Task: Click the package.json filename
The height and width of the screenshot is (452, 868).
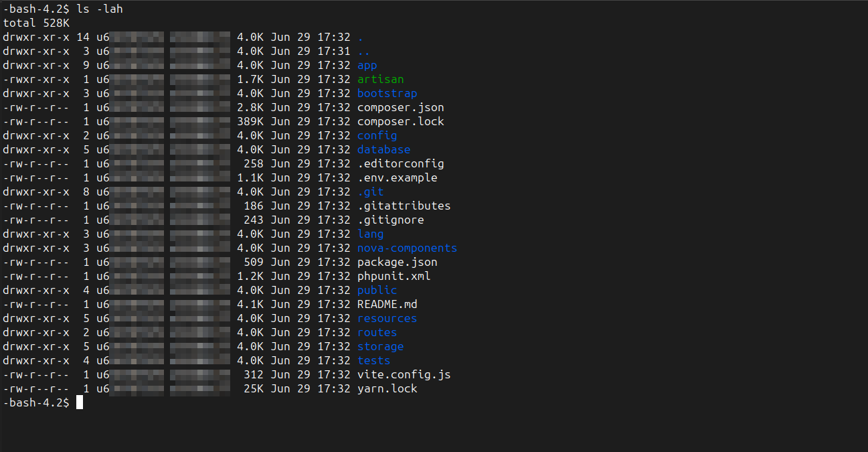Action: 397,262
